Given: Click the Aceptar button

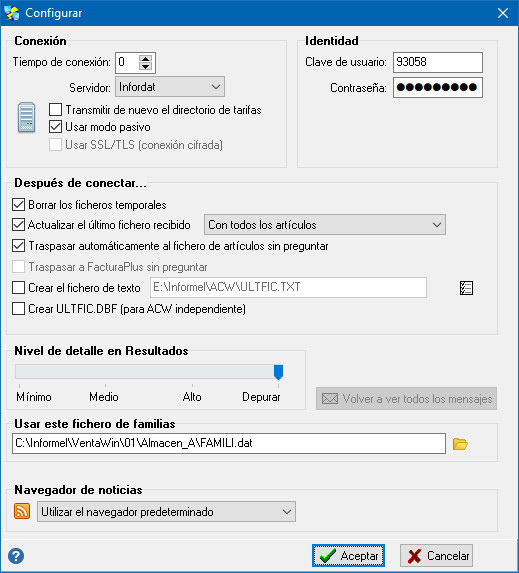Looking at the screenshot, I should [348, 555].
